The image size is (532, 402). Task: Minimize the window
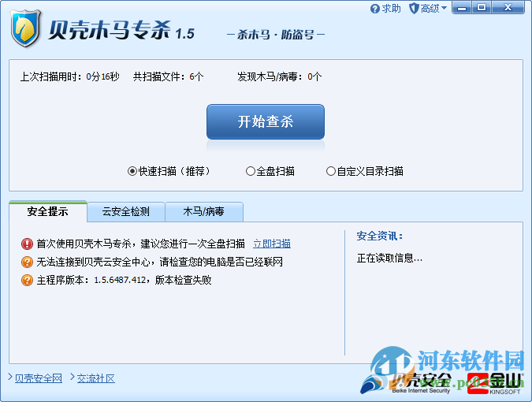pos(461,7)
